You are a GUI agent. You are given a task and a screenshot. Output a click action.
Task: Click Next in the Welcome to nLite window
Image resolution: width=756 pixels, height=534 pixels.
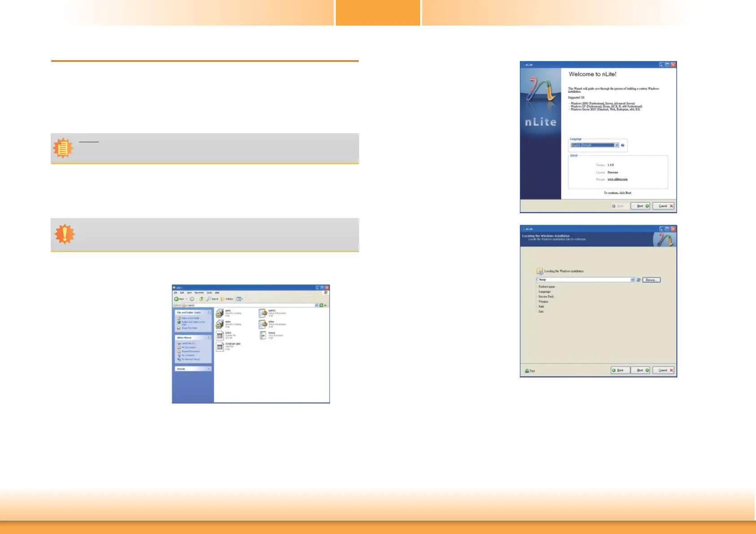(640, 206)
